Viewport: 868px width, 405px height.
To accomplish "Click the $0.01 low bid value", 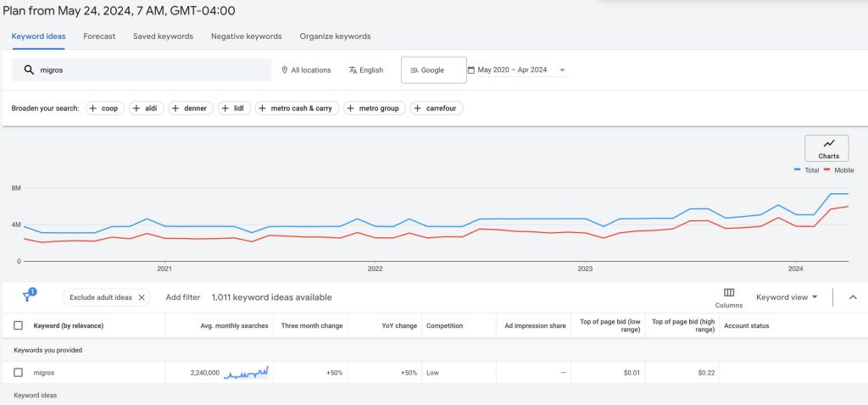I will (x=632, y=373).
